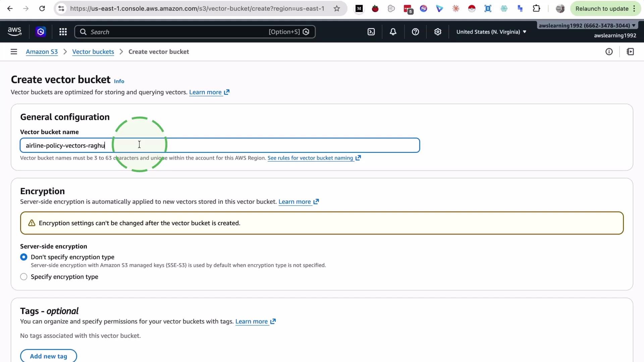The height and width of the screenshot is (362, 644).
Task: Open site information icon in address bar
Action: coord(61,9)
